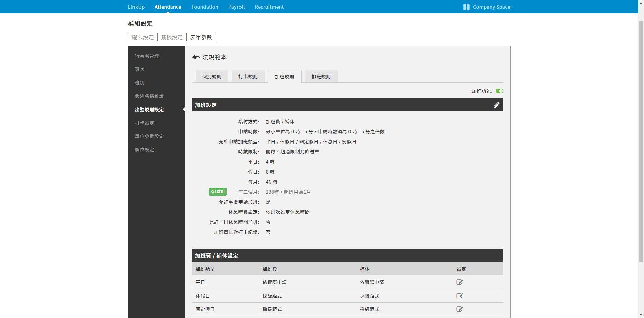Click the 138時，起始月為1月 value
This screenshot has width=644, height=318.
(288, 192)
